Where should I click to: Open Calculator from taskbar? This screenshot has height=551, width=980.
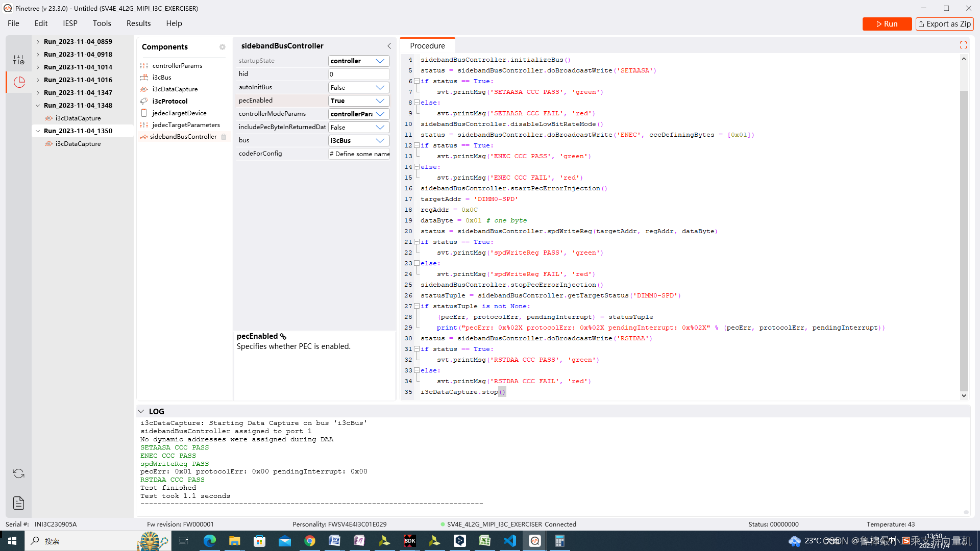pos(560,541)
